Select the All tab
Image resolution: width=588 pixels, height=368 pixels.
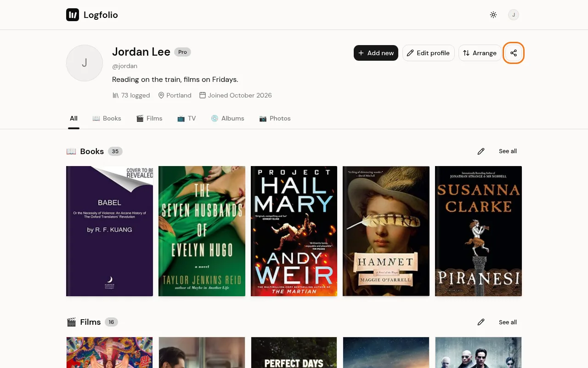(73, 118)
